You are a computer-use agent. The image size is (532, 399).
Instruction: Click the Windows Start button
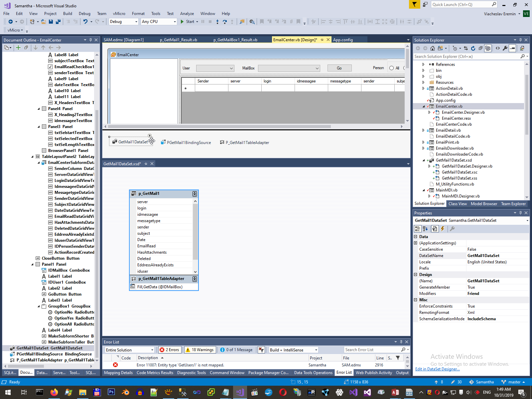click(8, 392)
